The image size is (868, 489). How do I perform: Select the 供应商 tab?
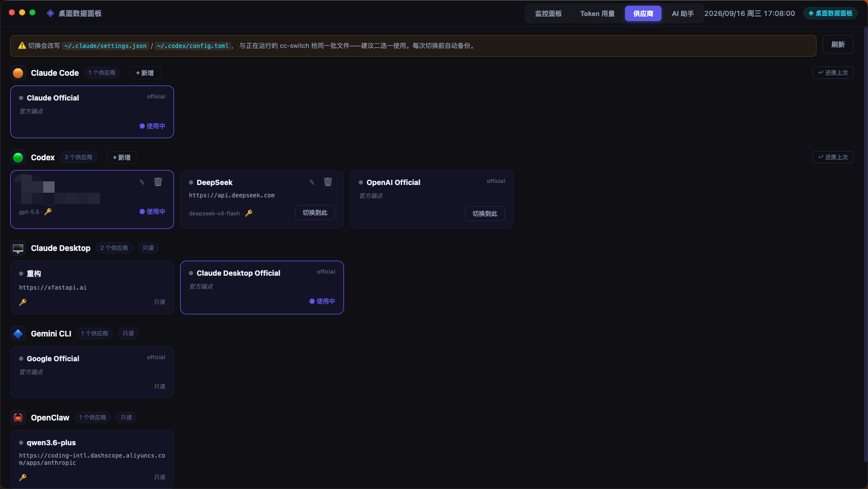point(643,13)
